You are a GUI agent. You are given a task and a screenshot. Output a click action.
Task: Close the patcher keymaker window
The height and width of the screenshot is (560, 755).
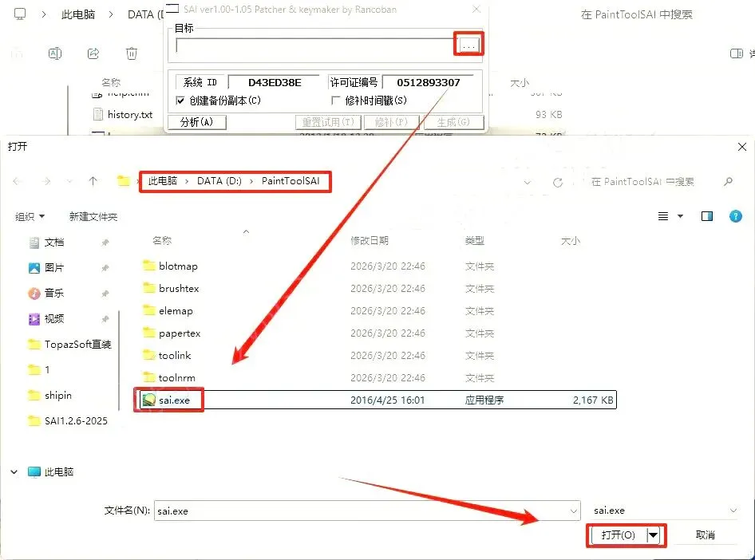point(476,9)
